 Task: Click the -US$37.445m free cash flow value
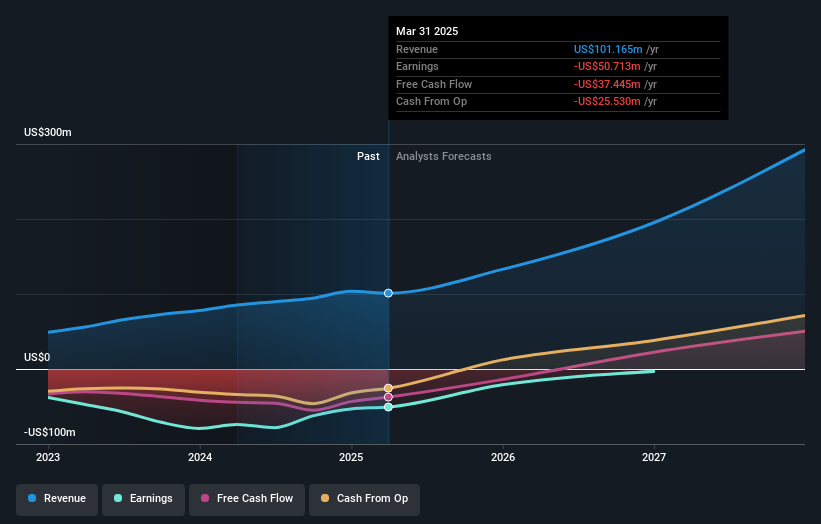coord(607,84)
